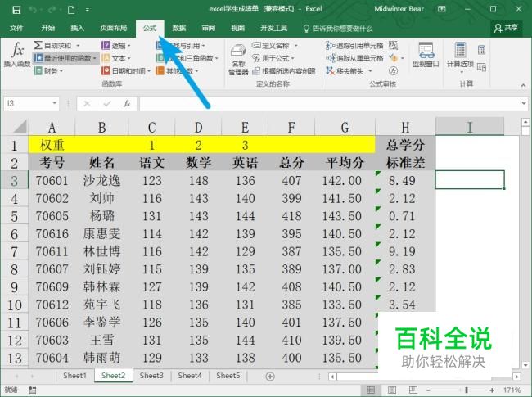The width and height of the screenshot is (532, 397).
Task: Click the Name Box showing I3
Action: coord(28,103)
